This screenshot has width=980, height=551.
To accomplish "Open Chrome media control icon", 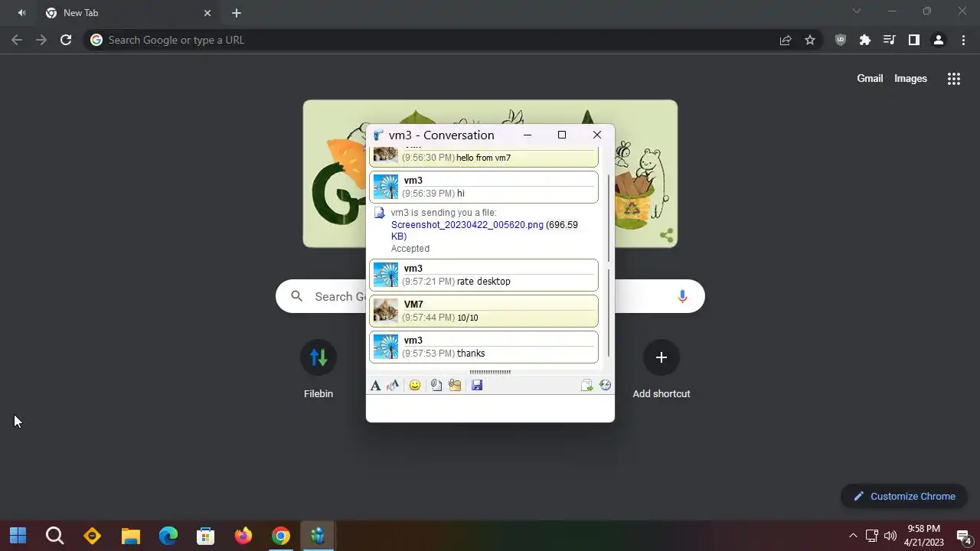I will click(x=890, y=40).
